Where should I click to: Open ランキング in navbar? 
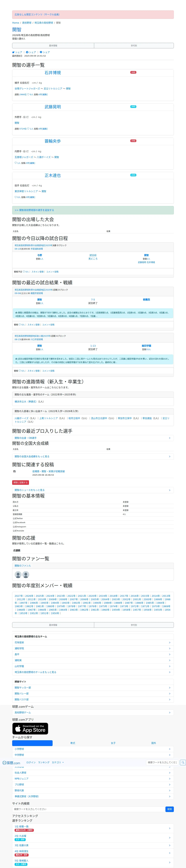(44, 762)
